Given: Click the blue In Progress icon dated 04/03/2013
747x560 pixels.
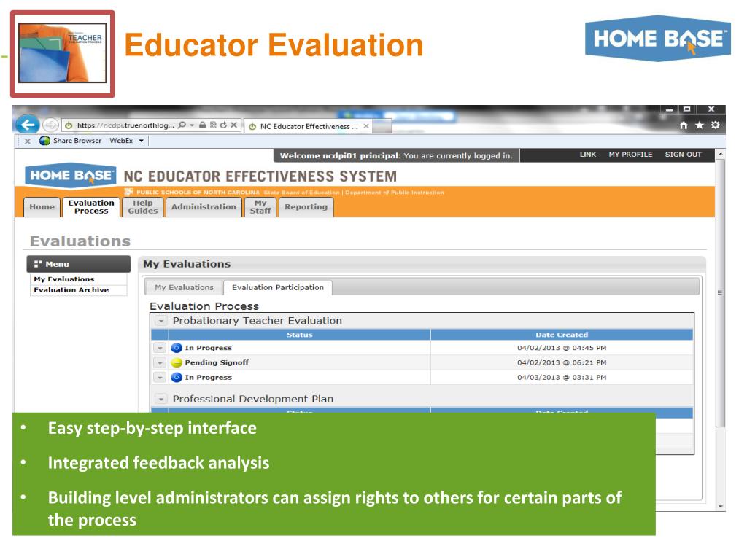Looking at the screenshot, I should pyautogui.click(x=177, y=377).
